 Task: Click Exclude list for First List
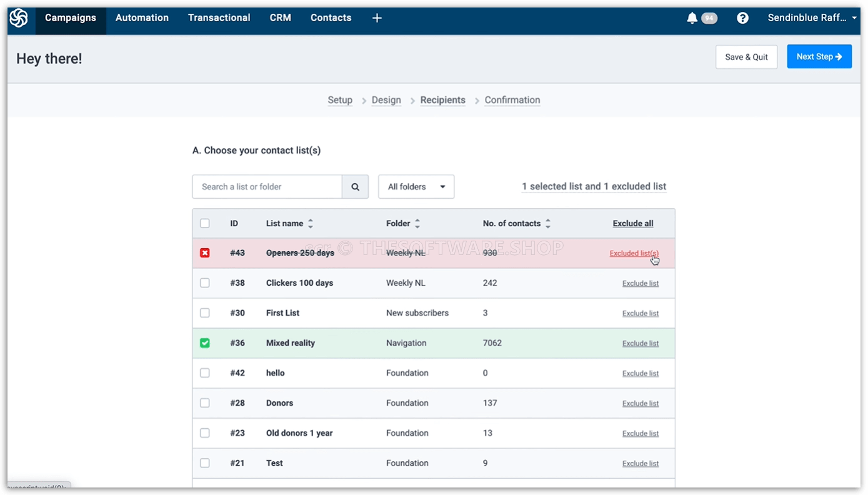[x=641, y=314]
